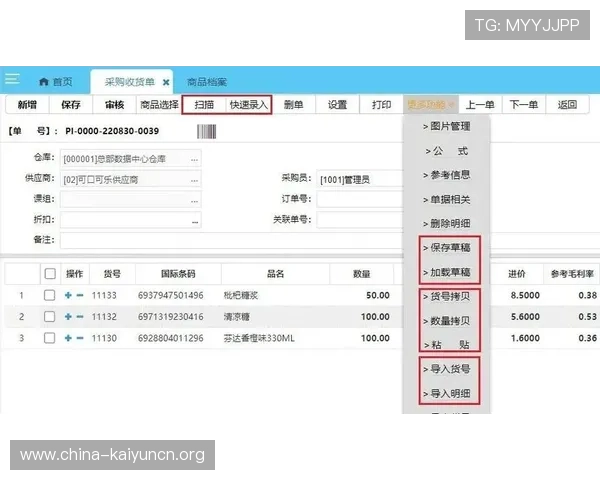The image size is (600, 480).
Task: Open the 课组 lookup ellipsis
Action: (194, 201)
